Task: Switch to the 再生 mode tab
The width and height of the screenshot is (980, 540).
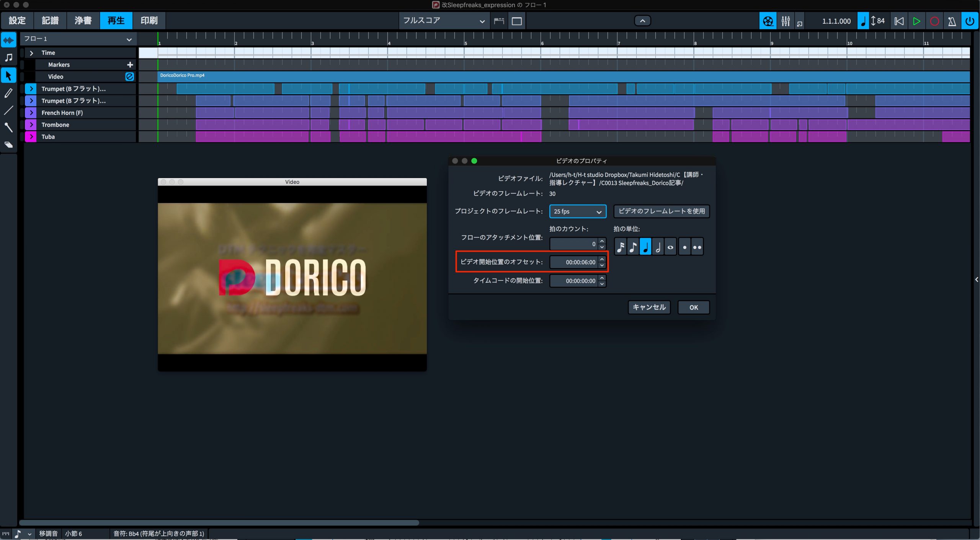Action: [116, 20]
